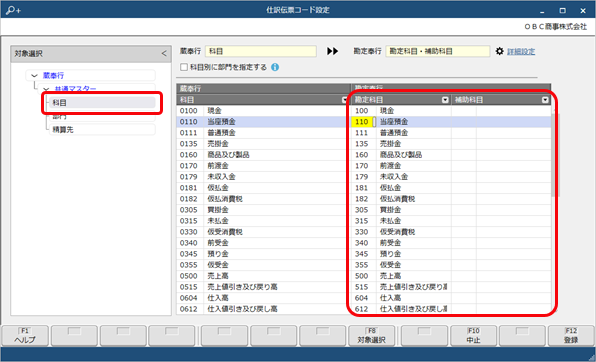Click the magnifier plus icon in title bar
This screenshot has height=362, width=596.
[13, 10]
